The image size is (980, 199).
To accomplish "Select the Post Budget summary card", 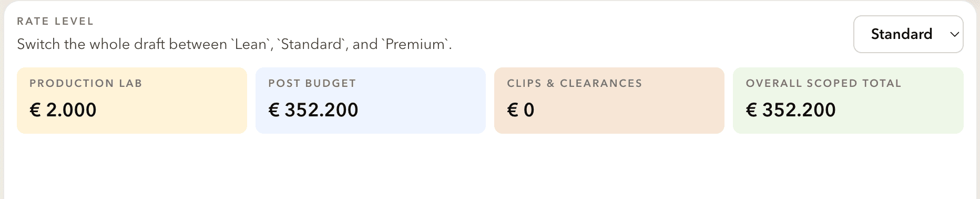I will [371, 100].
